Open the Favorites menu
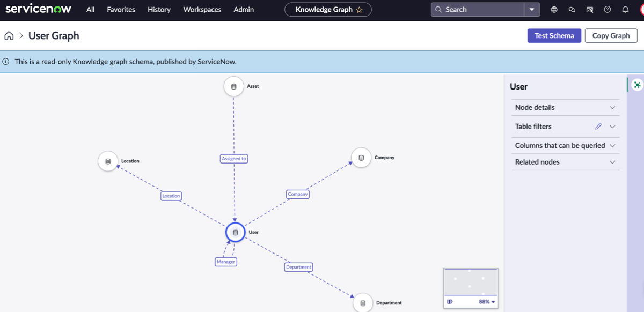644x312 pixels. click(121, 10)
